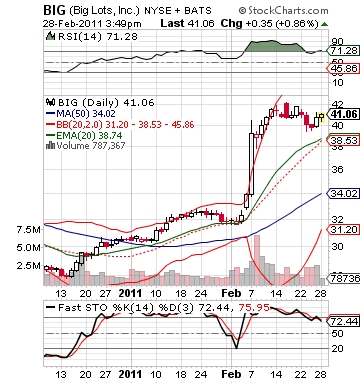Click the BIG ticker symbol title
Screen dimensions: 360x384
click(x=55, y=10)
